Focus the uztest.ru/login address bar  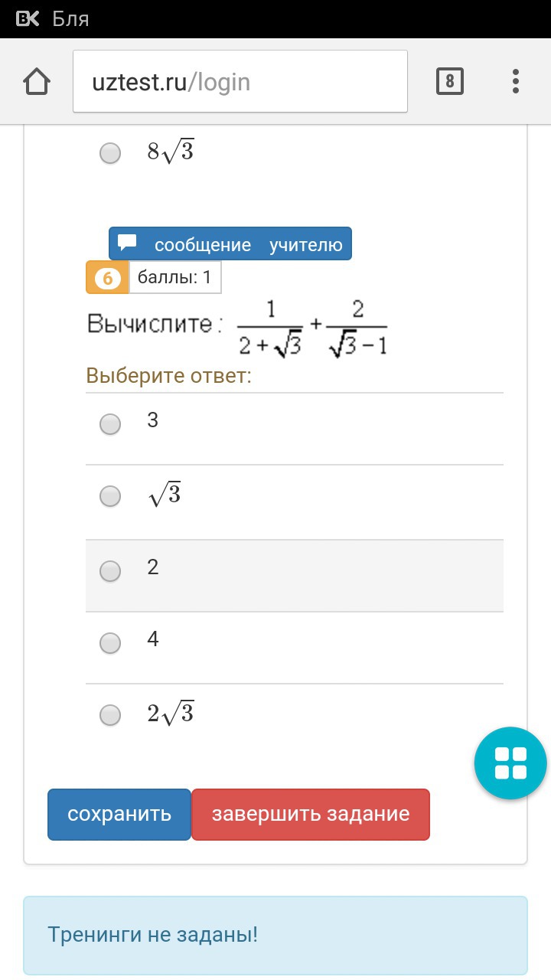[240, 82]
